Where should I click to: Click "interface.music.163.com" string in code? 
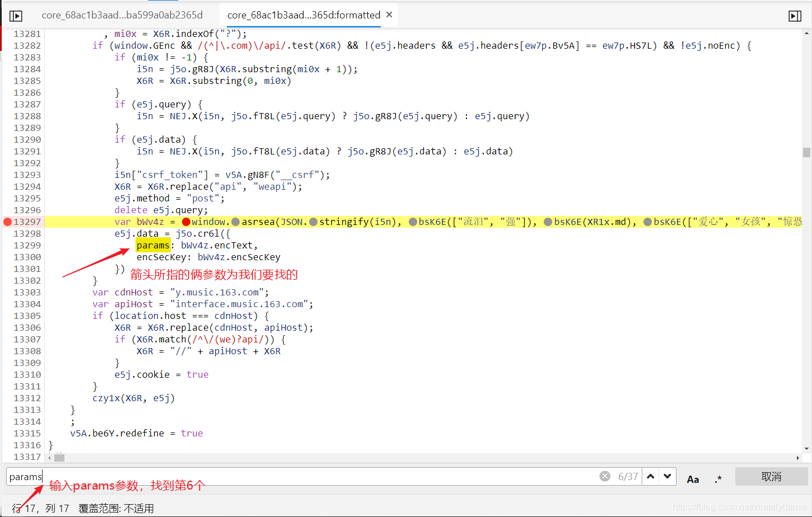[x=239, y=304]
